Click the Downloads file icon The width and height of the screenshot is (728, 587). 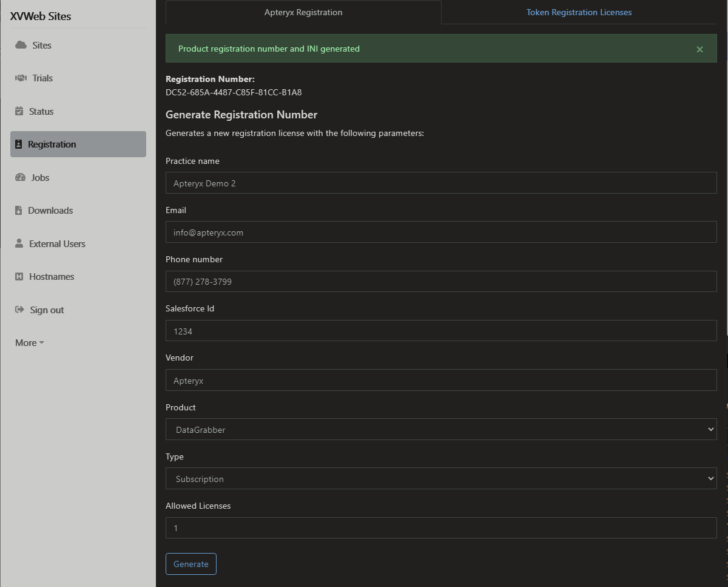(19, 211)
